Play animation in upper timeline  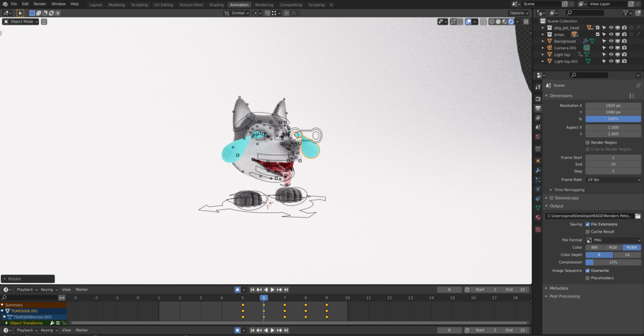(x=273, y=290)
